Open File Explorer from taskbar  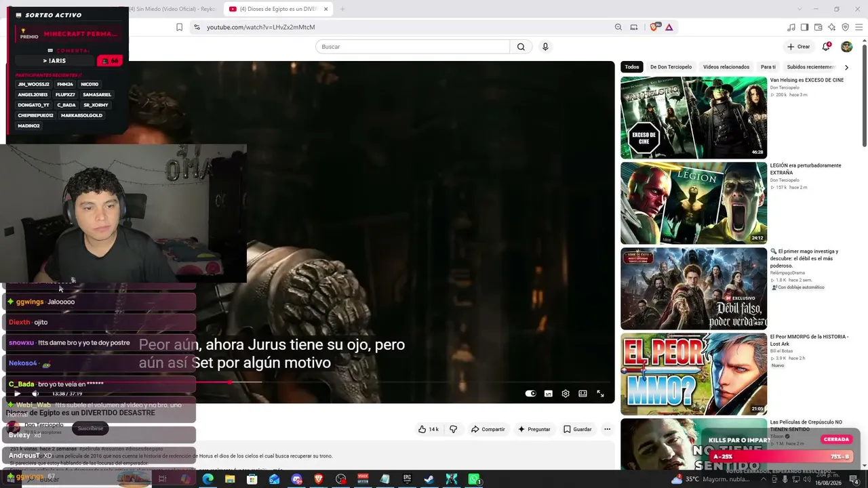[230, 479]
